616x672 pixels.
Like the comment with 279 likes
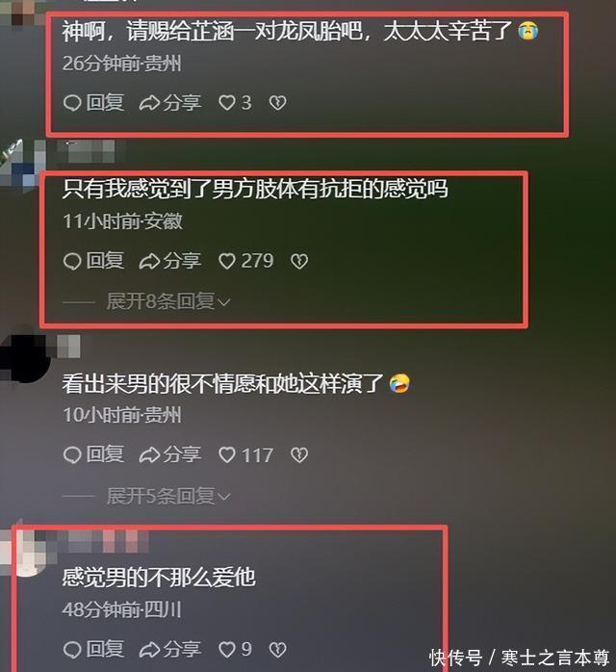(245, 261)
